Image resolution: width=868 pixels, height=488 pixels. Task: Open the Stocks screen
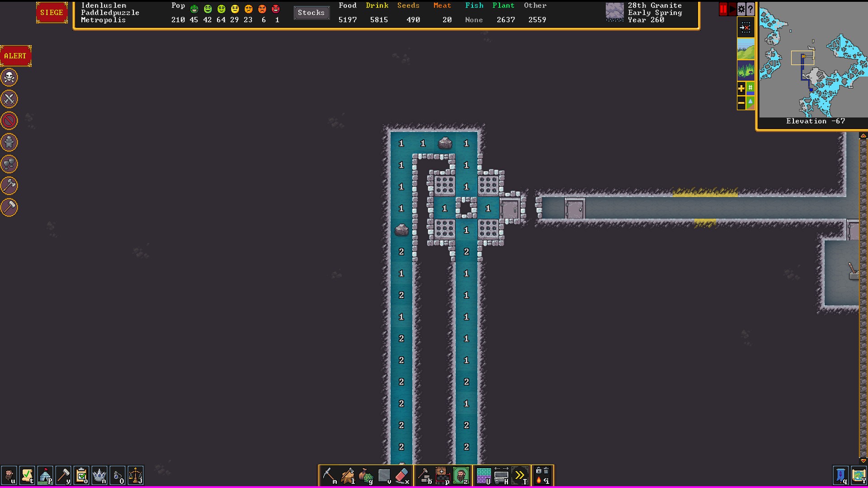click(x=311, y=13)
